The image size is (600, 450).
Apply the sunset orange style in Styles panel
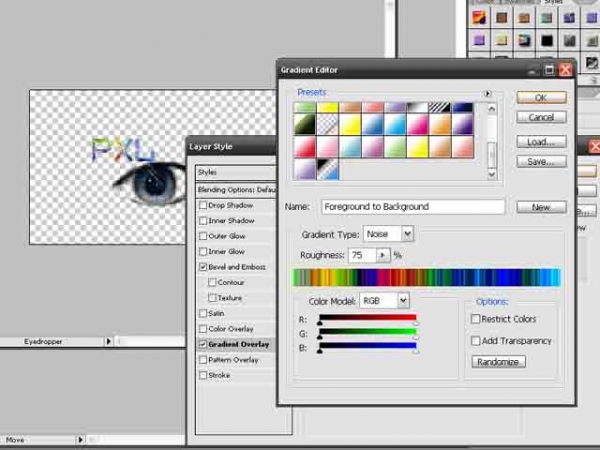[x=479, y=17]
